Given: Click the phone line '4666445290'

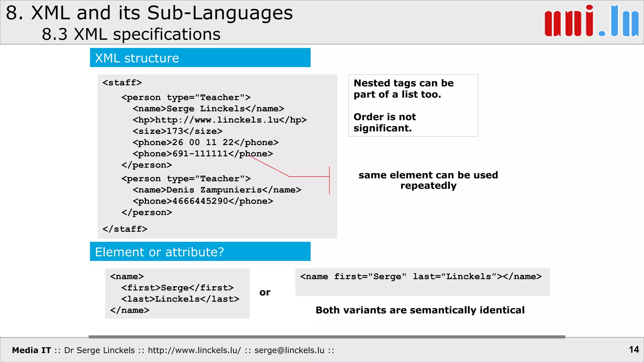Looking at the screenshot, I should tap(203, 201).
